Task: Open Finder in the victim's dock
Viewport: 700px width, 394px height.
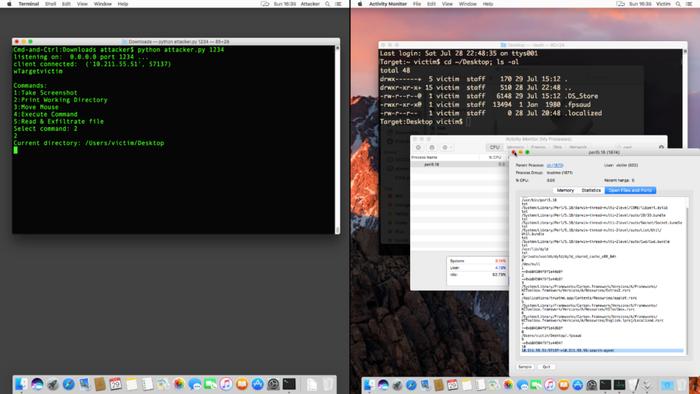Action: (x=369, y=385)
